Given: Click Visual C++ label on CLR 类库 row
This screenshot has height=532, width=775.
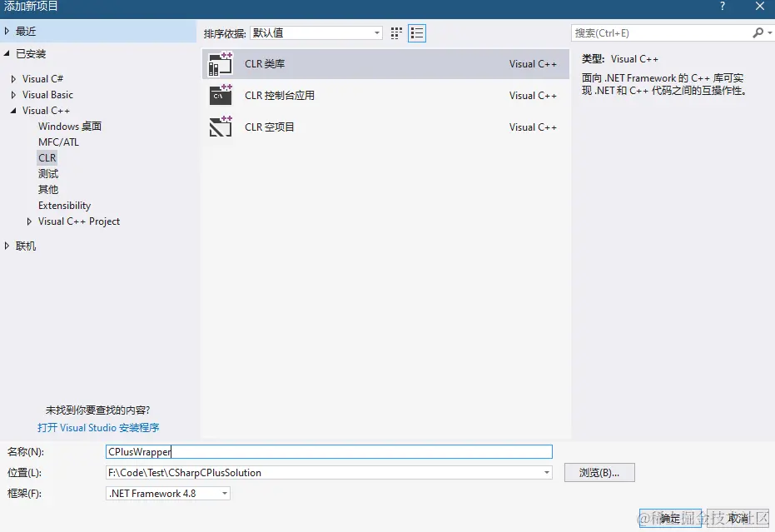Looking at the screenshot, I should [533, 64].
